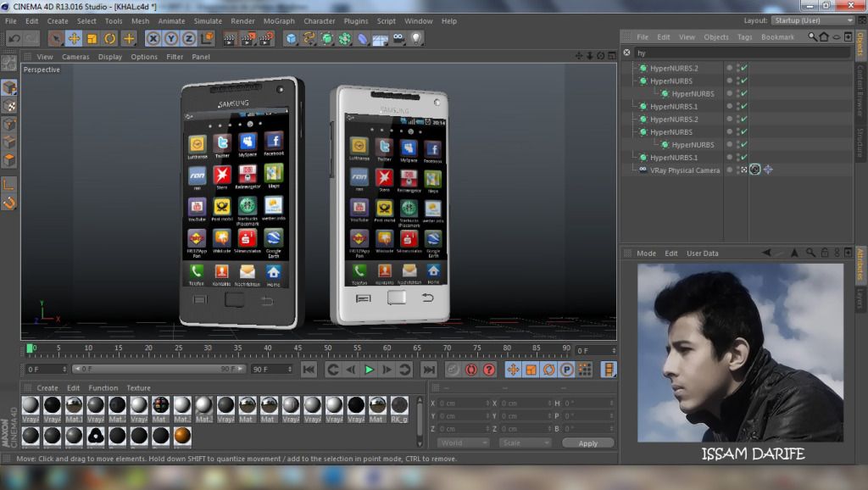Toggle rotation keyframe recording
The width and height of the screenshot is (868, 490).
pos(548,370)
